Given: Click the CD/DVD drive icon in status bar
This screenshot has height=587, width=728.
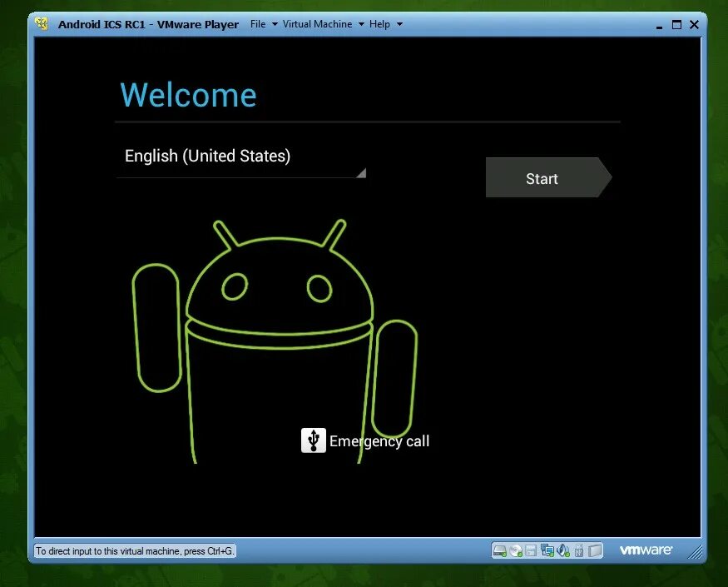Looking at the screenshot, I should pyautogui.click(x=516, y=550).
